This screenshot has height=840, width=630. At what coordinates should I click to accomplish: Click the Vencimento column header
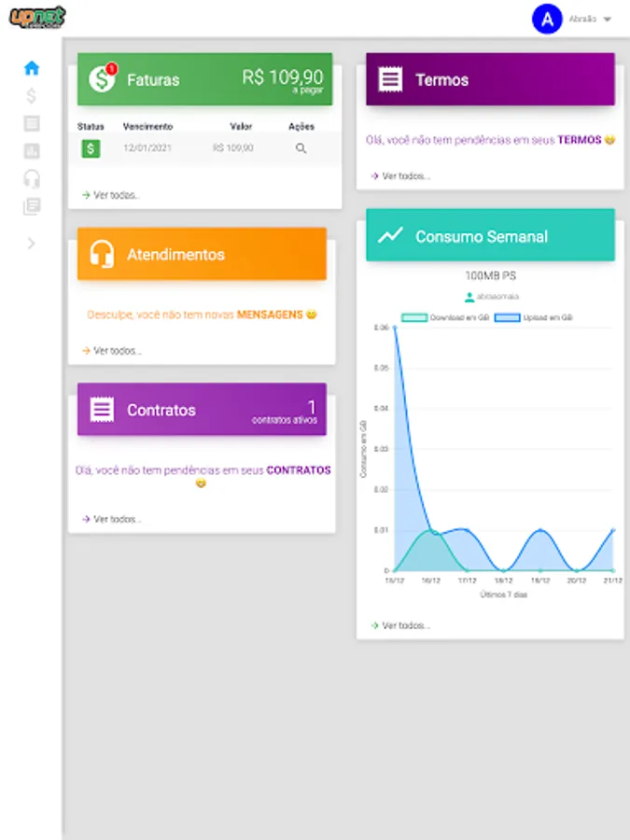pyautogui.click(x=147, y=126)
